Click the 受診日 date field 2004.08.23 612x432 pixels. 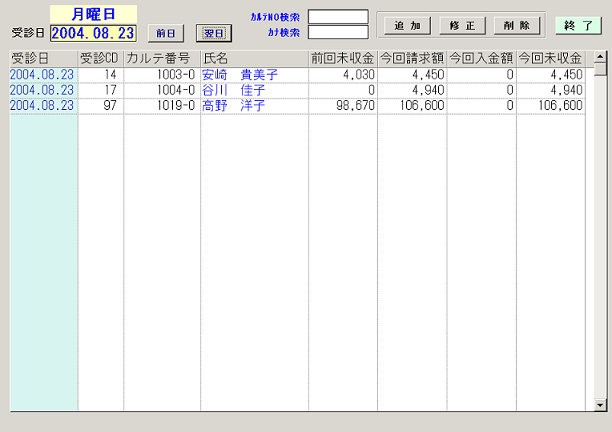tap(92, 33)
